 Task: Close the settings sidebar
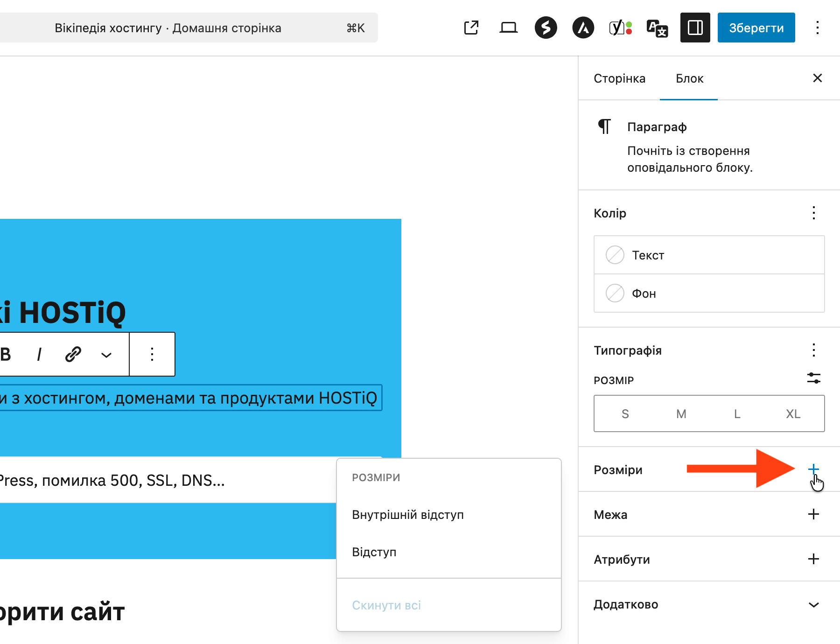point(817,78)
